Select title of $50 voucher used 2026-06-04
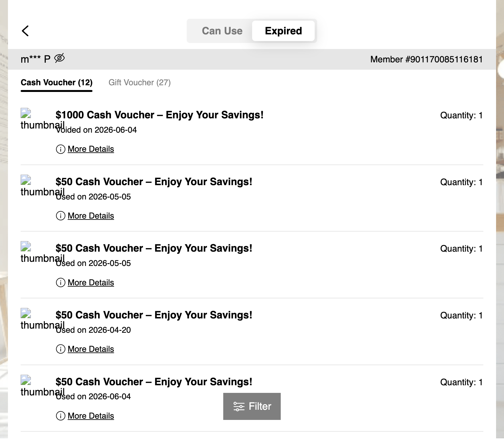This screenshot has width=504, height=439. [154, 382]
